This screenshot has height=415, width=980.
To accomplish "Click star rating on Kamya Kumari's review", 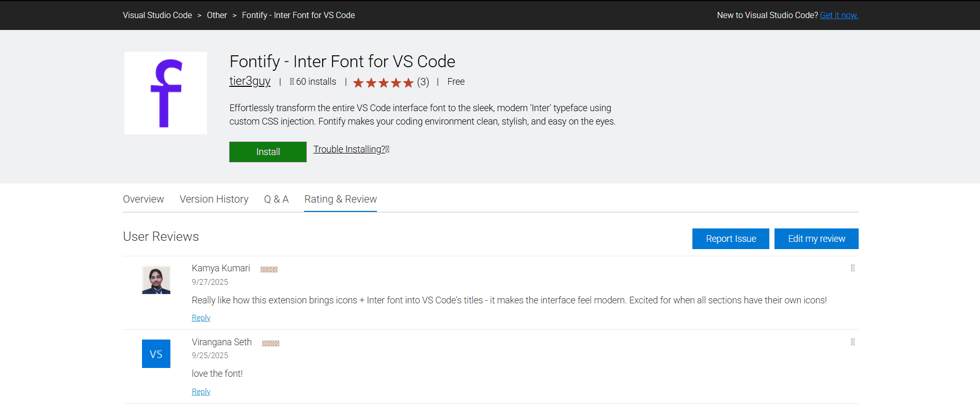I will (269, 269).
